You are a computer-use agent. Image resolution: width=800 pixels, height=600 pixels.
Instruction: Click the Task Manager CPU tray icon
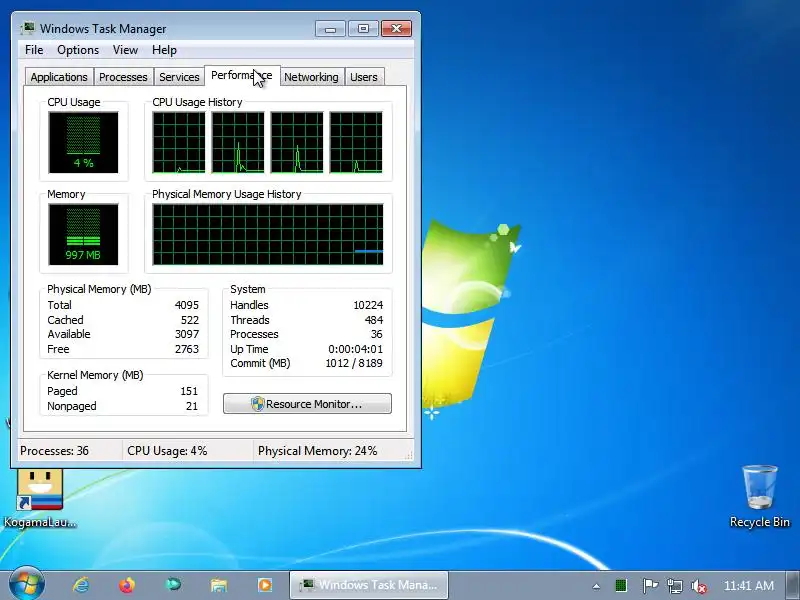(621, 586)
